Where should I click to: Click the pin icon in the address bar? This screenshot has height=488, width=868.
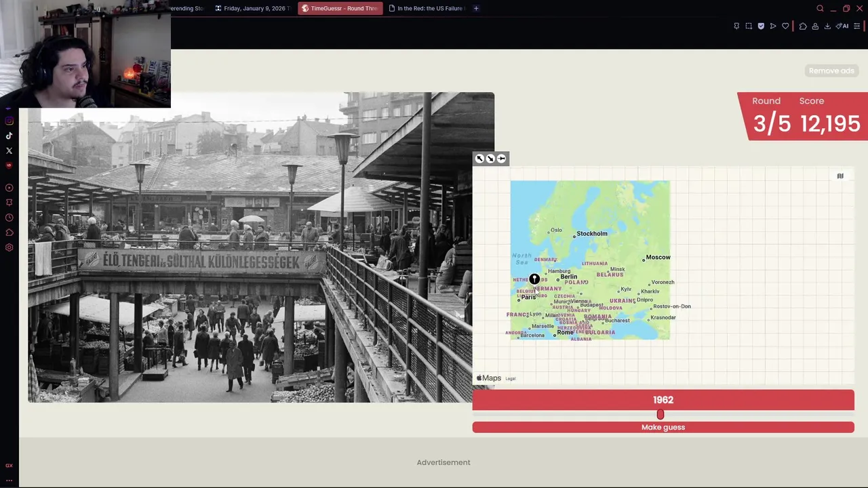pyautogui.click(x=736, y=26)
